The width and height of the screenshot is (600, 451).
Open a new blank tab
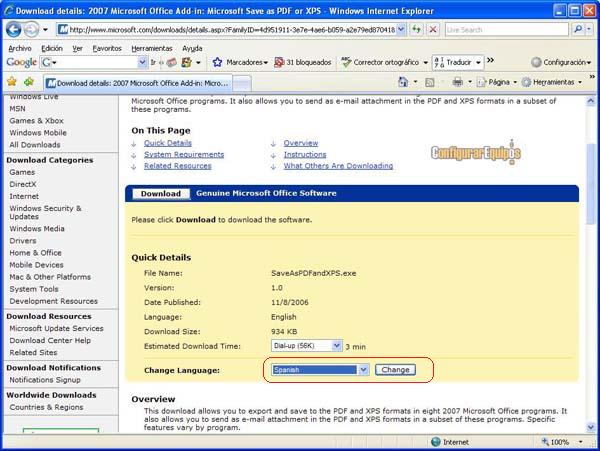coord(242,83)
